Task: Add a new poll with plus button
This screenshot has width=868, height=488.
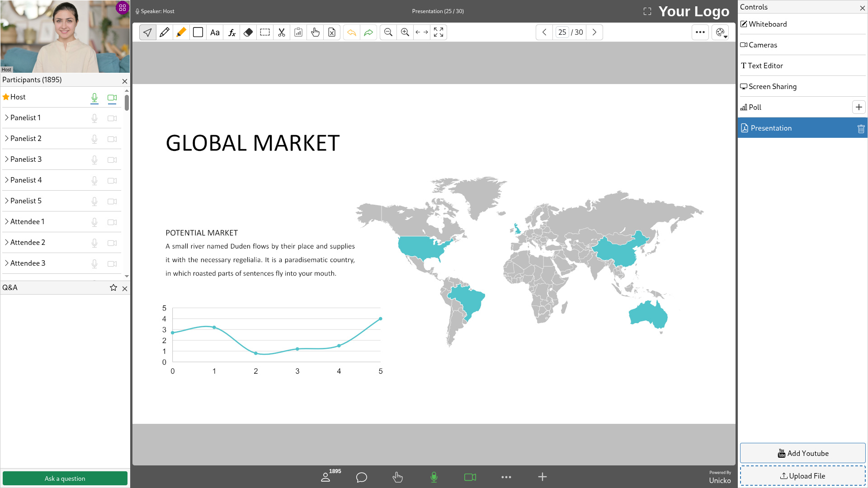Action: (859, 107)
